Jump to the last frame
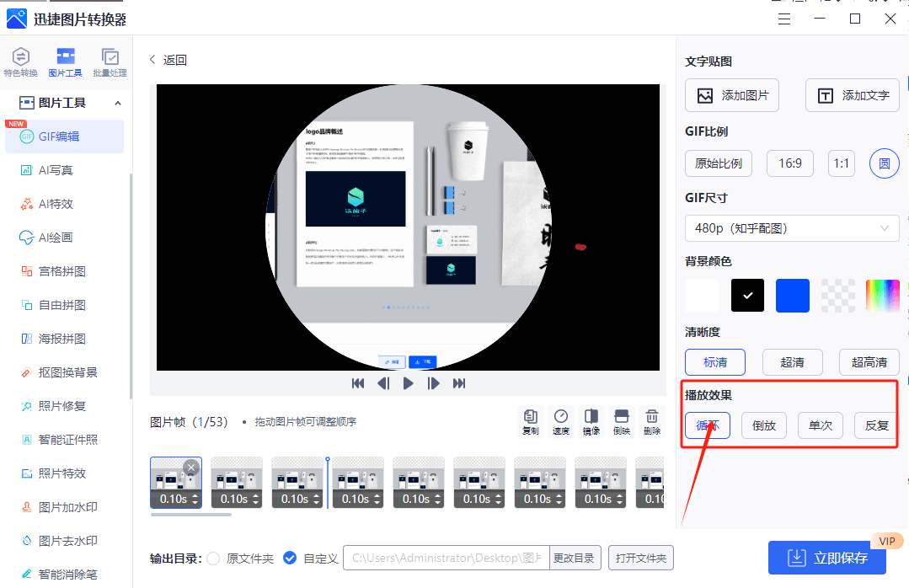The image size is (909, 588). point(458,383)
